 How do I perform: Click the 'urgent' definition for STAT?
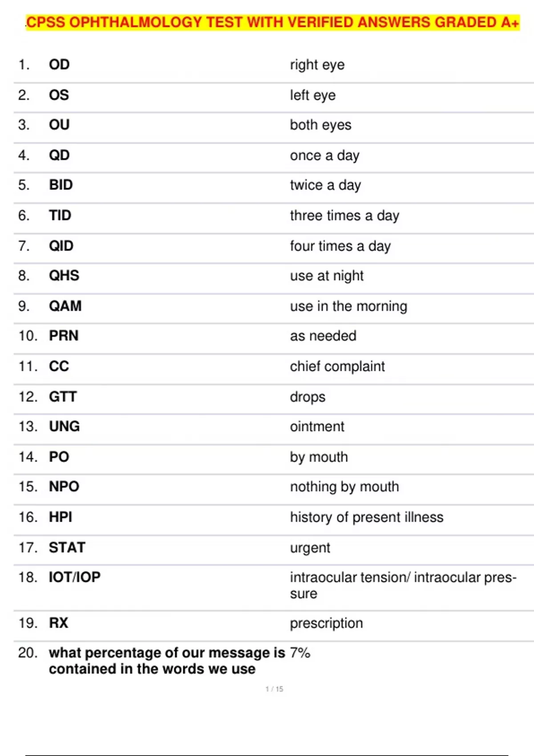click(x=310, y=548)
